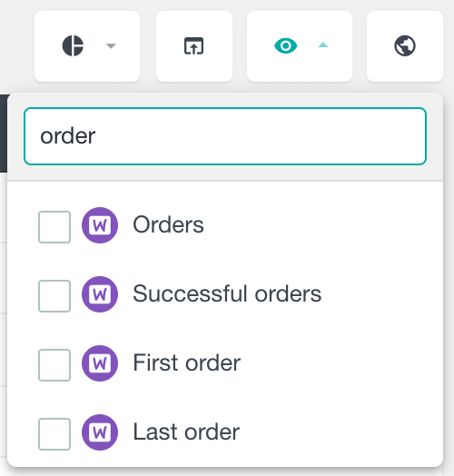Collapse the columns dropdown teal arrow

tap(323, 45)
